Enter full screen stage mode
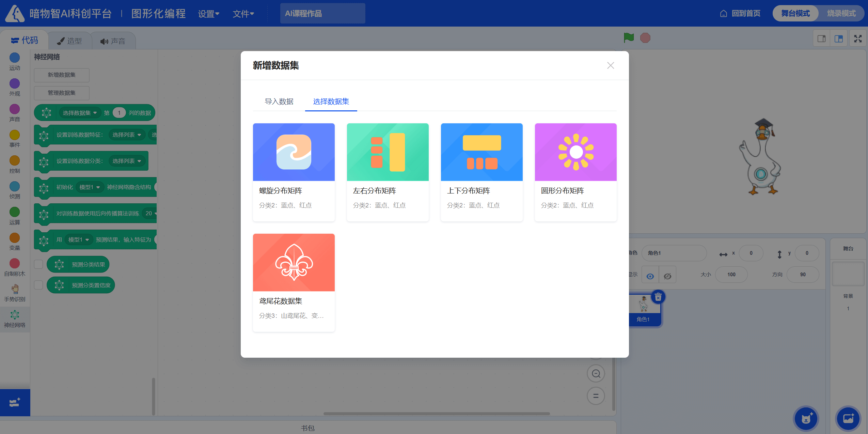The width and height of the screenshot is (868, 434). coord(858,39)
